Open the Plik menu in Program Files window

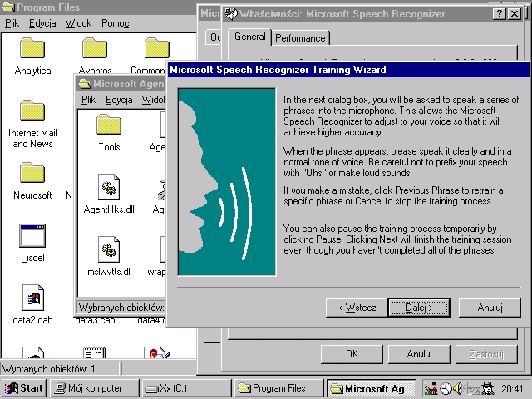pos(12,23)
